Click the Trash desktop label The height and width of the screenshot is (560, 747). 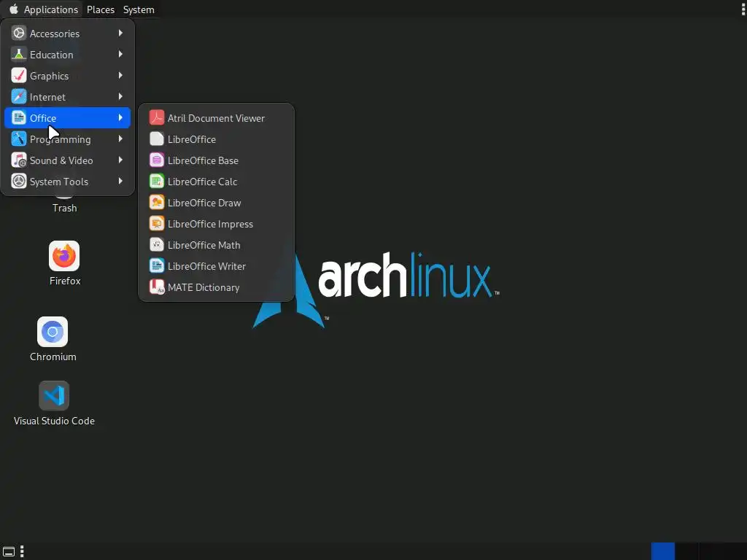[x=64, y=208]
